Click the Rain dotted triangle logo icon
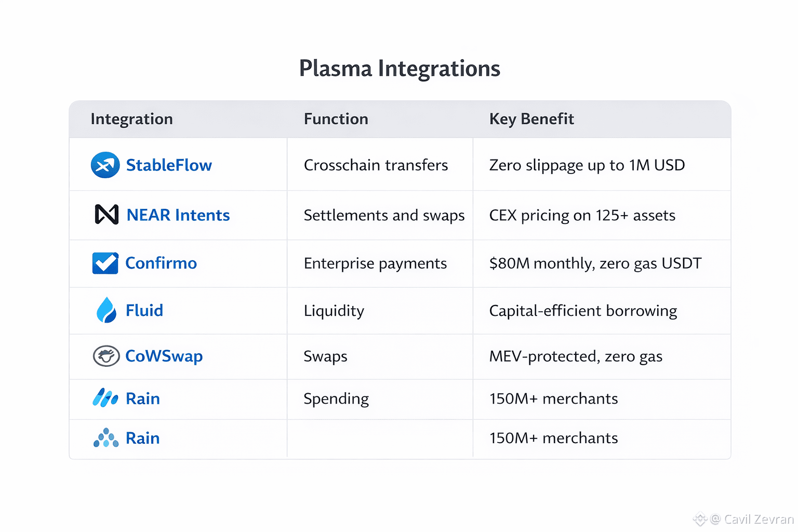 point(106,438)
